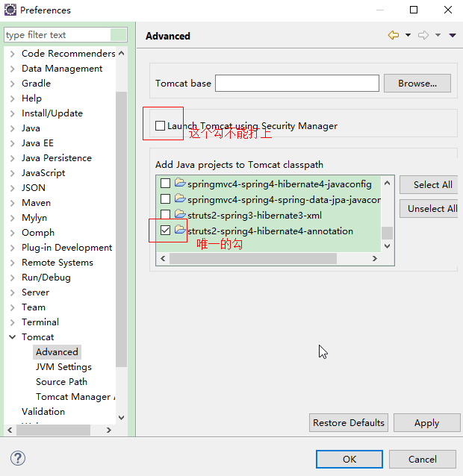
Task: Expand the Code Recommenders node
Action: tap(12, 54)
